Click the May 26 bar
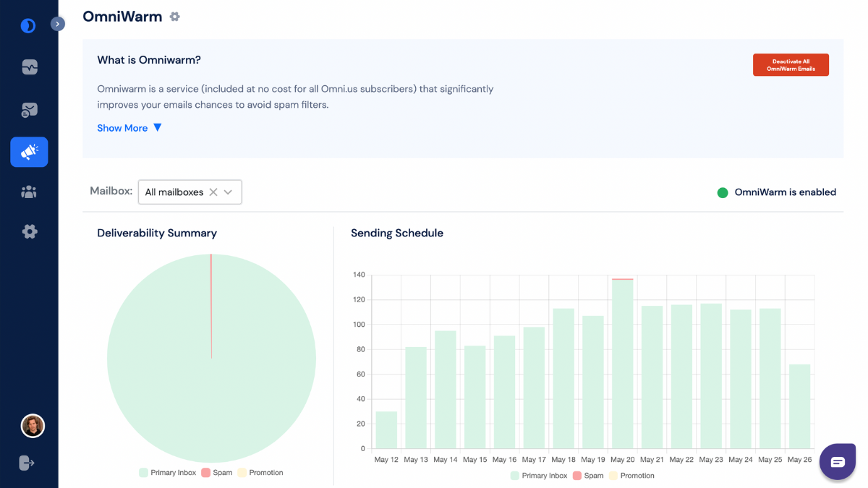The height and width of the screenshot is (488, 868). tap(799, 406)
